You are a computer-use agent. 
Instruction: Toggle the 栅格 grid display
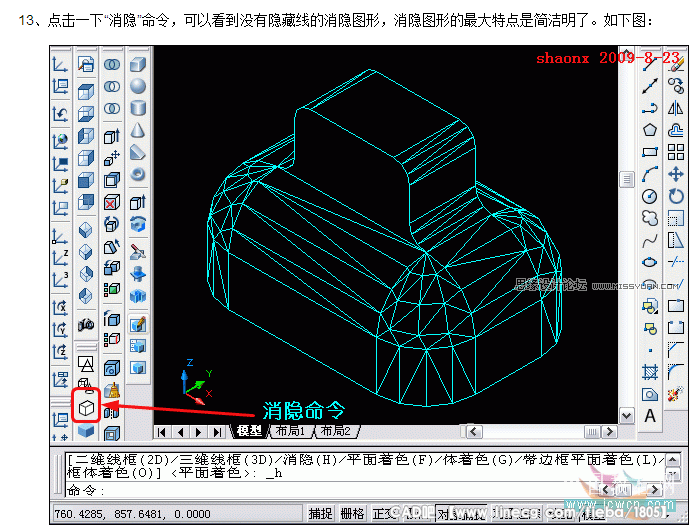click(x=352, y=513)
